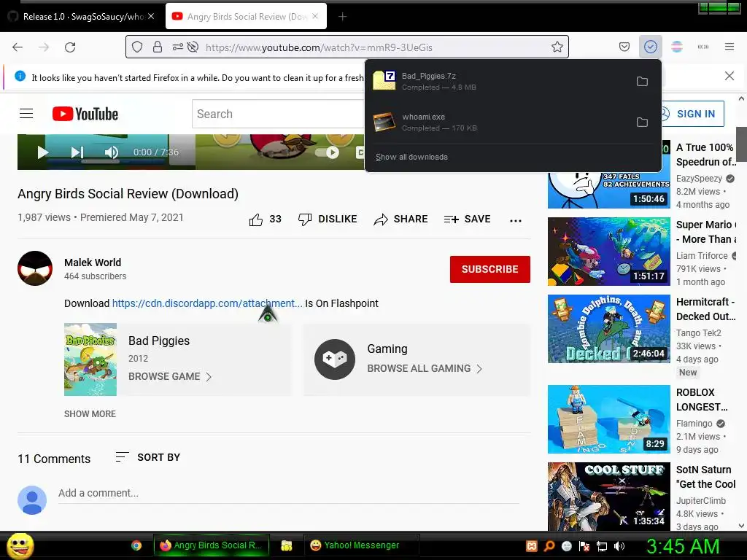747x560 pixels.
Task: Click the Gaming controller icon
Action: (x=334, y=359)
